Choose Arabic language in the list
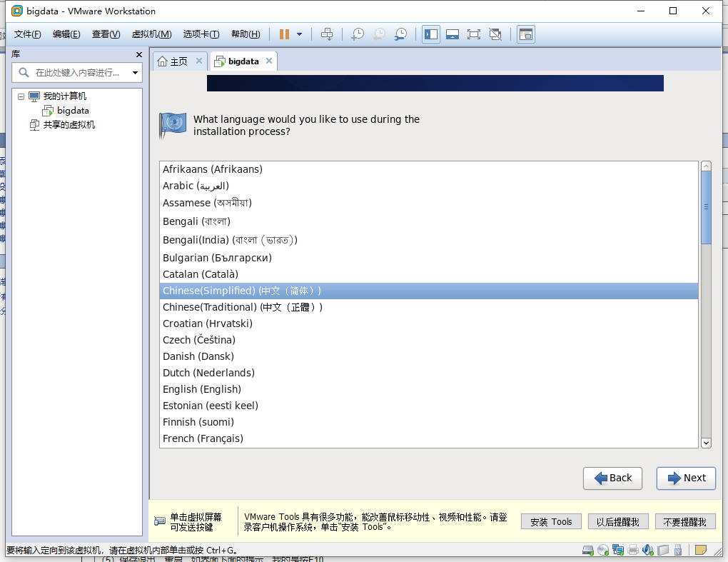 click(x=428, y=186)
